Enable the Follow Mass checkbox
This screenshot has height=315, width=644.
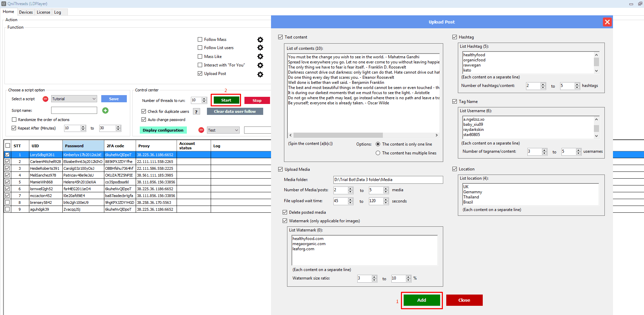click(x=200, y=40)
